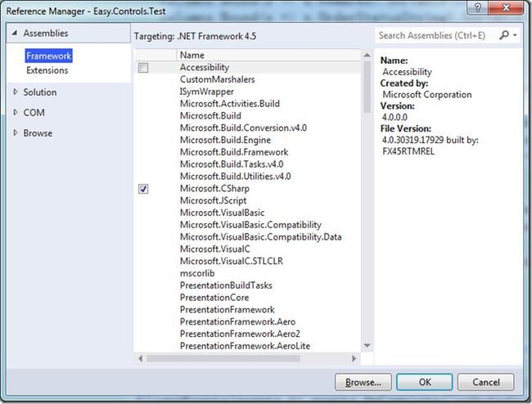Screen dimensions: 532x404
Task: Select Microsoft.Build.Utilities.v4.0
Action: (236, 177)
